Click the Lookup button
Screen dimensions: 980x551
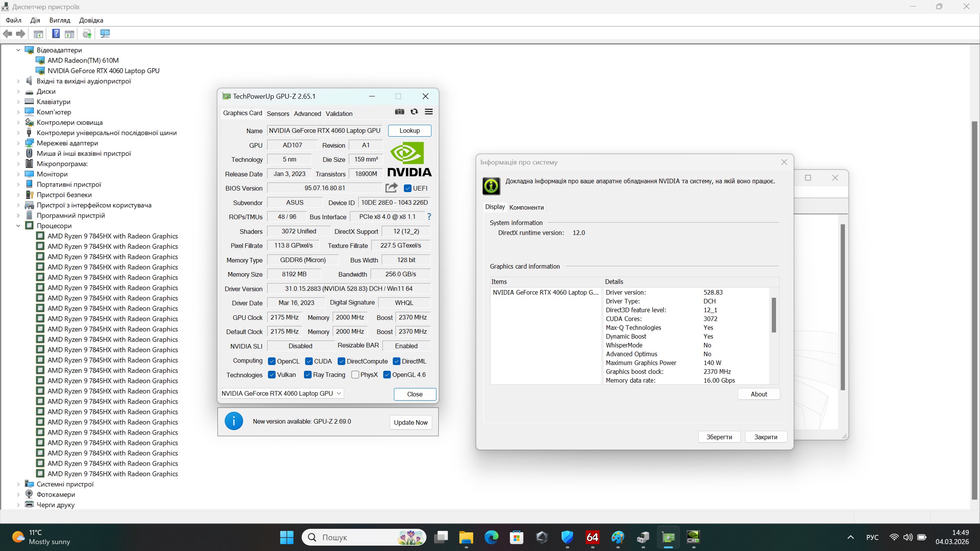click(409, 130)
